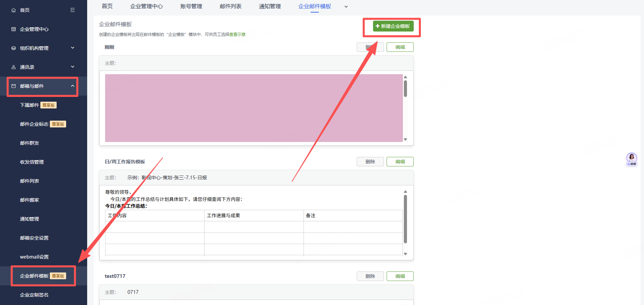Open 邮件群发 in sidebar
This screenshot has width=644, height=305.
click(30, 143)
